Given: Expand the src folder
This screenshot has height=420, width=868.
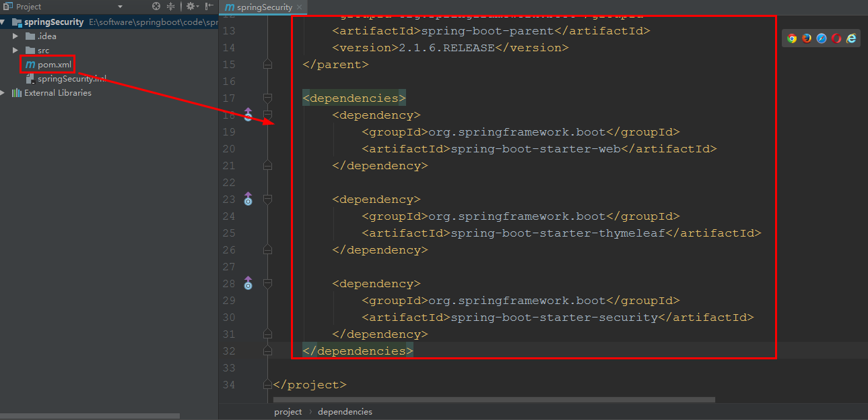Looking at the screenshot, I should tap(15, 51).
